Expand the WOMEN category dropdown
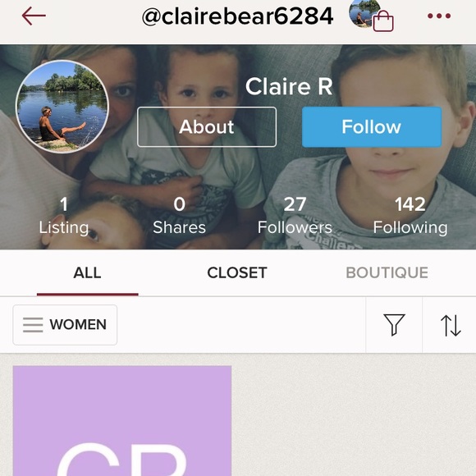476x476 pixels. click(x=65, y=325)
